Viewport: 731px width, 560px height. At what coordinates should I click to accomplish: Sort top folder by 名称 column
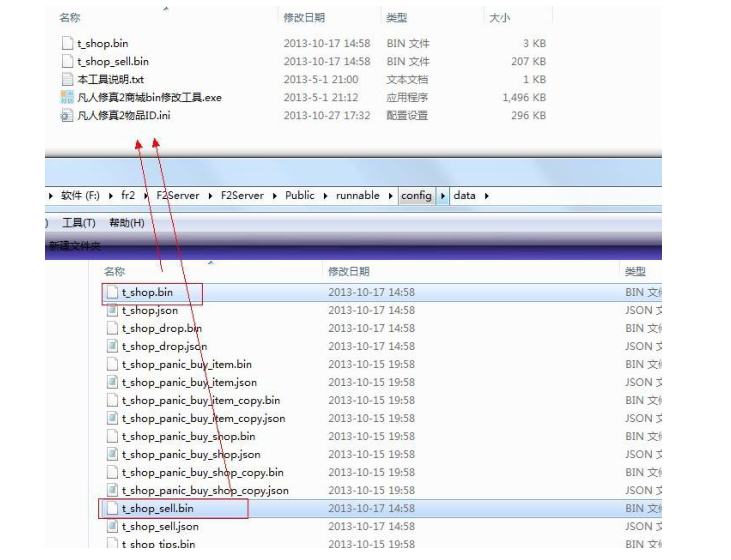[x=70, y=18]
